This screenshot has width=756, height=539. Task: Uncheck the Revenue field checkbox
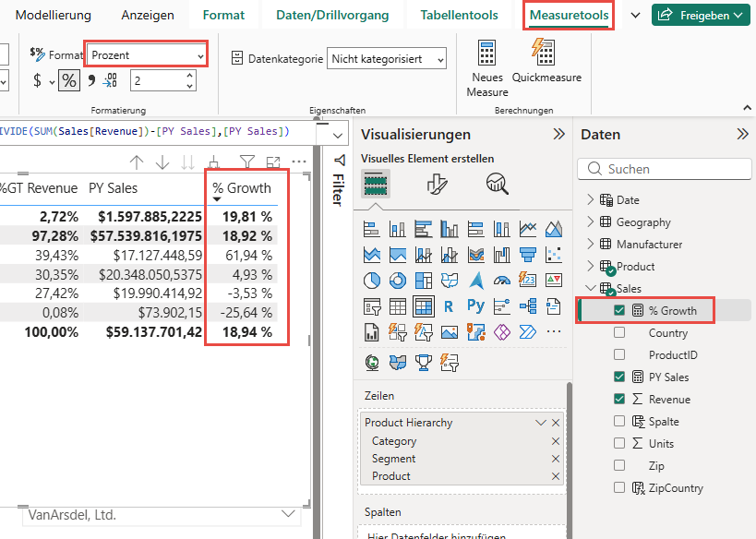[x=619, y=400]
